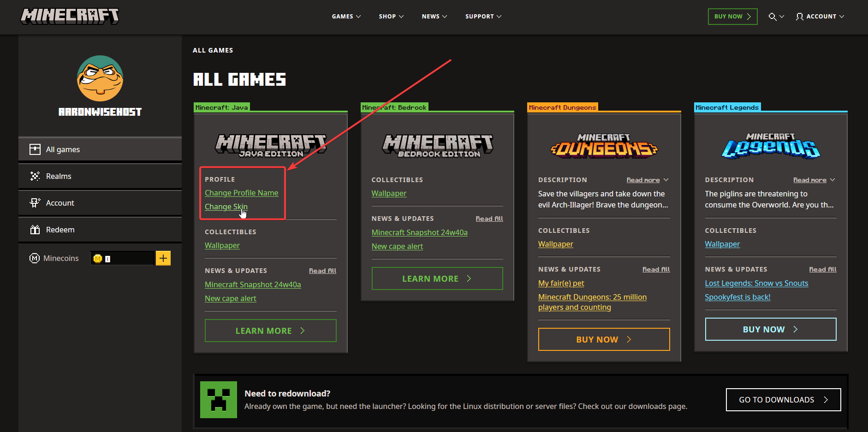Open Lost Legends: Snow vs Snouts link

pos(756,283)
